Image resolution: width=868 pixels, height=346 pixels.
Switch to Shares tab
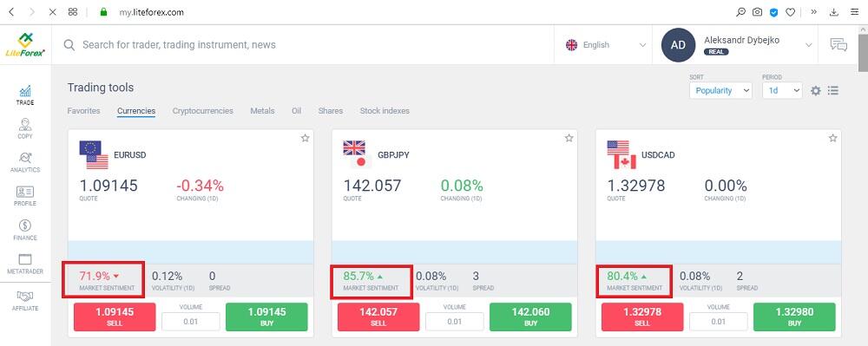tap(331, 110)
